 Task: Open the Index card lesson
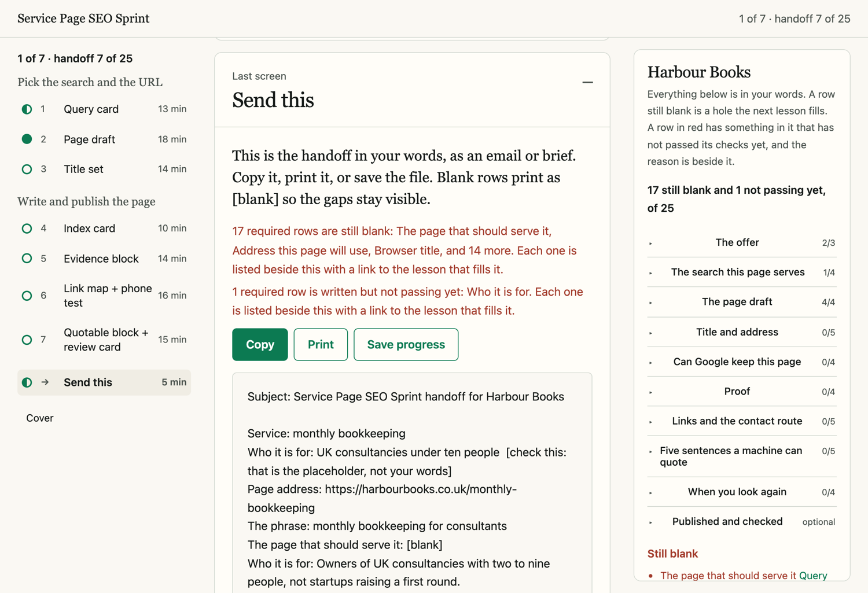coord(104,229)
